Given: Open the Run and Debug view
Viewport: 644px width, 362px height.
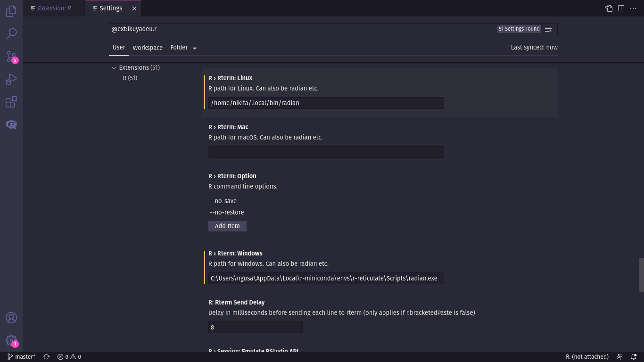Looking at the screenshot, I should tap(11, 79).
